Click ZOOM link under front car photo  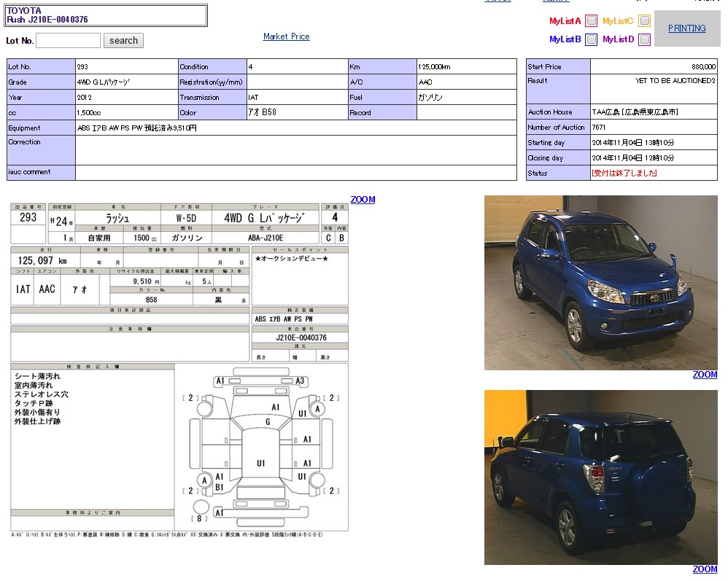pos(705,375)
